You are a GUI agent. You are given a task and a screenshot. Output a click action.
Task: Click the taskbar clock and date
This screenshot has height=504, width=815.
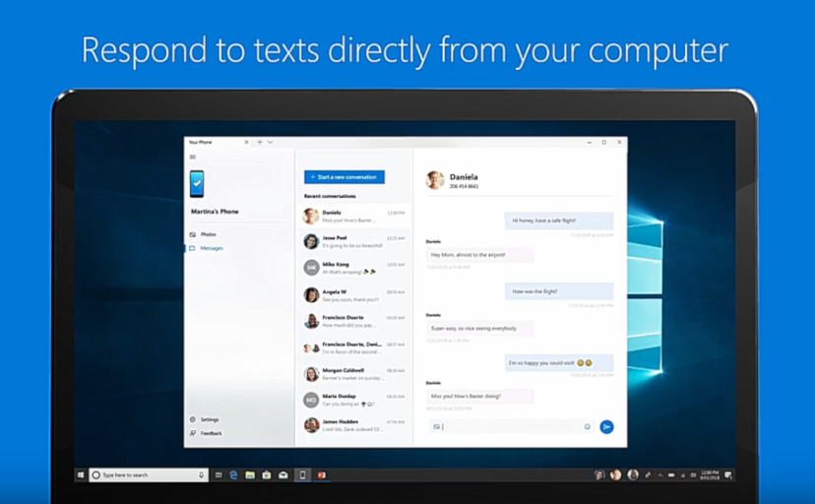tap(710, 474)
